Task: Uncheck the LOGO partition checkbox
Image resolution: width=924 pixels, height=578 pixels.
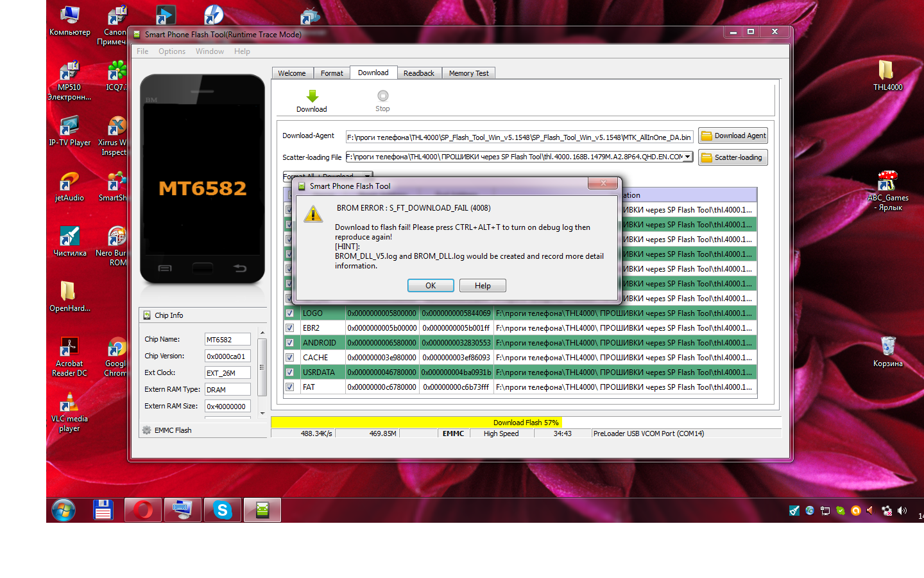Action: coord(289,313)
